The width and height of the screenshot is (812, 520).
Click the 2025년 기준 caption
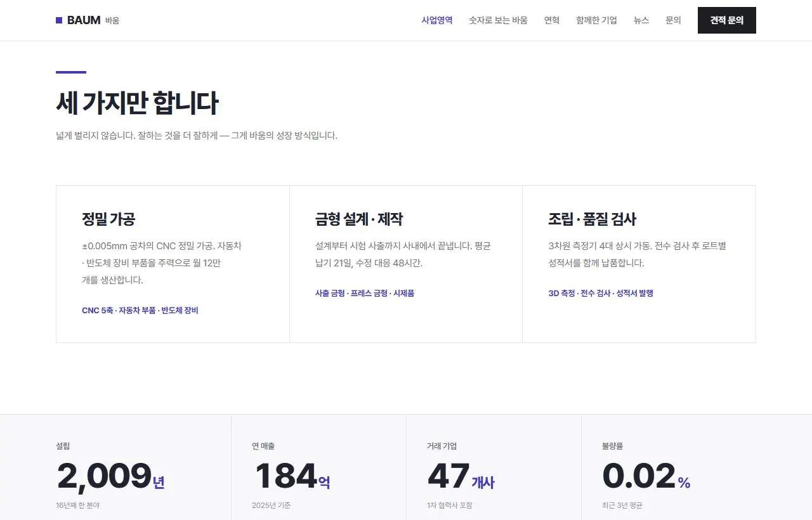(x=271, y=505)
